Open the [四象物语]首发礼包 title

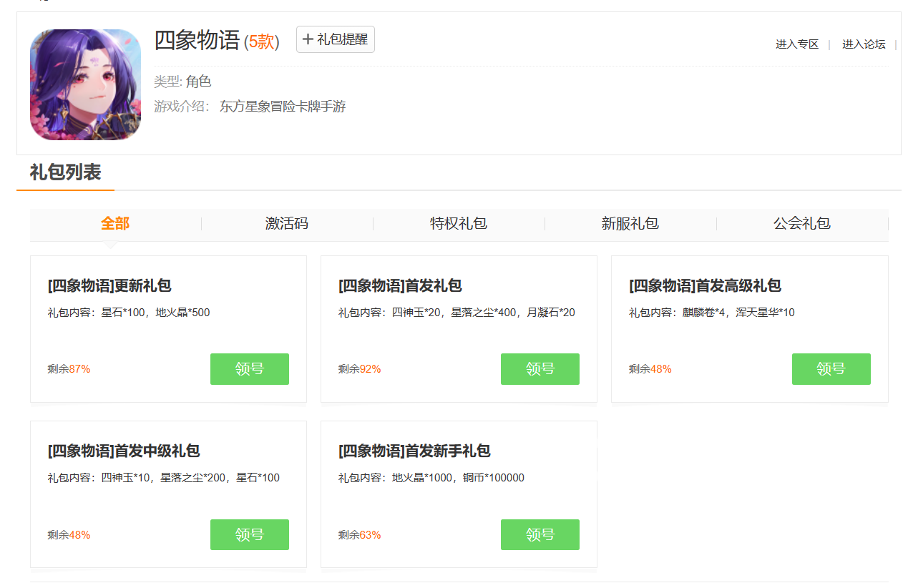click(x=400, y=286)
